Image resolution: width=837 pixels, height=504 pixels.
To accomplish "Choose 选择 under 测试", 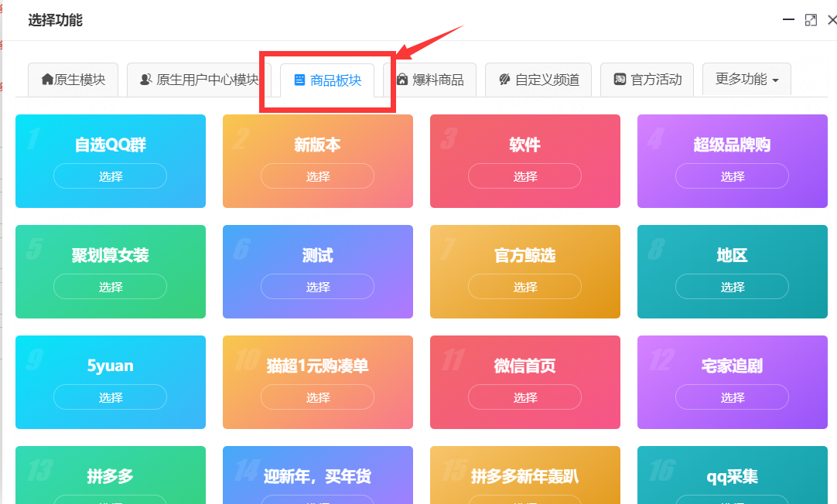I will (x=318, y=287).
